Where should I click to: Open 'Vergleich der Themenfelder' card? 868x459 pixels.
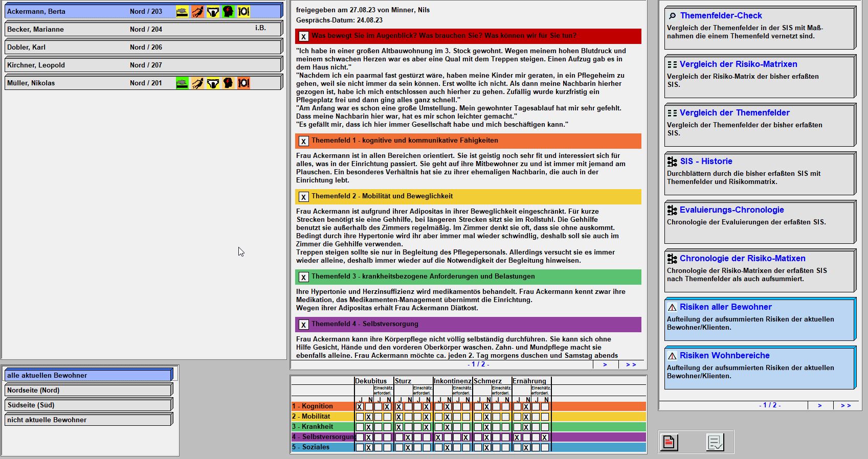pos(760,125)
